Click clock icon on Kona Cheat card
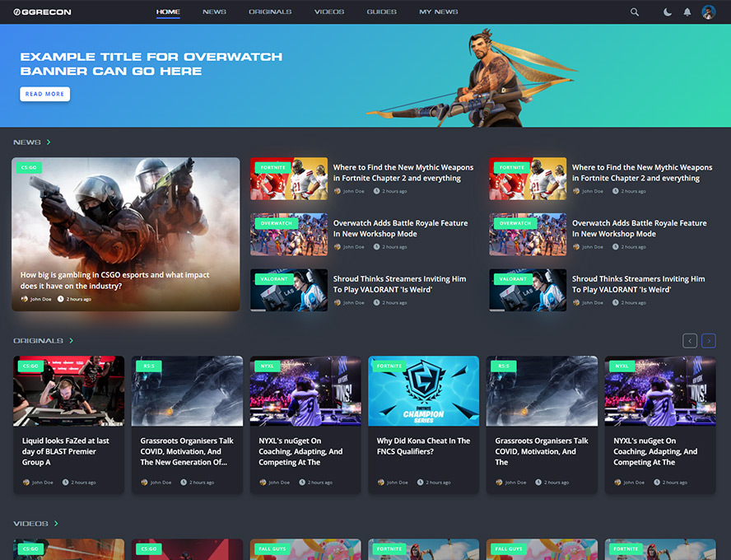Screen dimensions: 731x560 (x=420, y=483)
